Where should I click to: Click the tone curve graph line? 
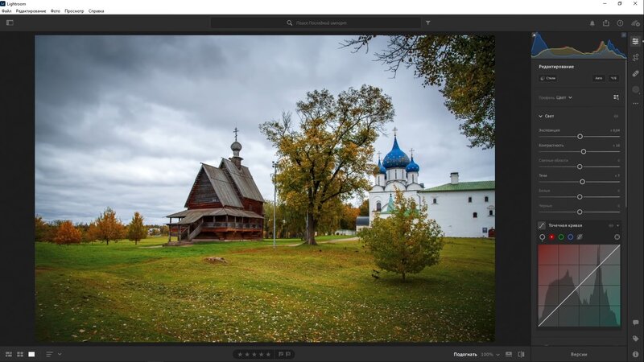click(x=579, y=286)
